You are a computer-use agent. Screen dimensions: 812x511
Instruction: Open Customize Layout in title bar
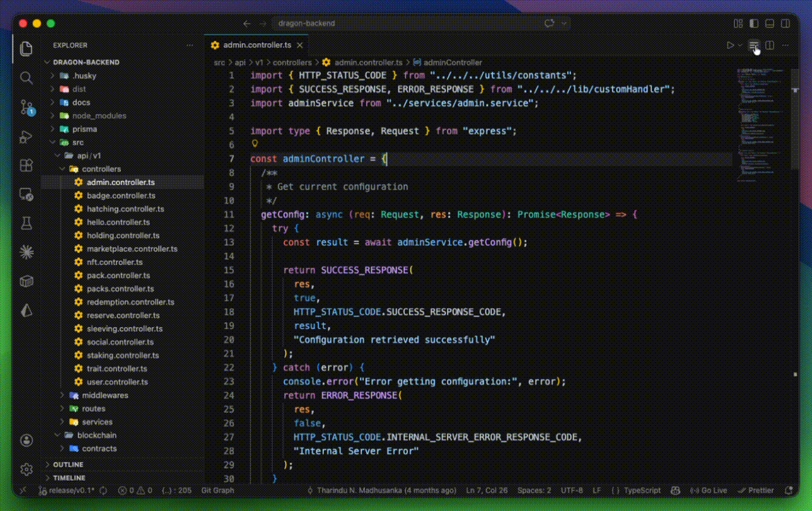[738, 24]
